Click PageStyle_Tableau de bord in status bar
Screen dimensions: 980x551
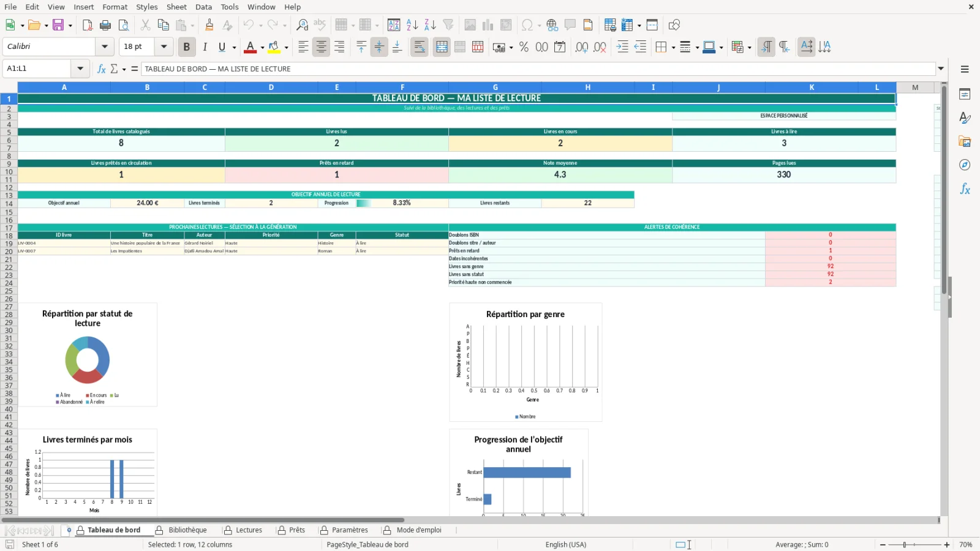coord(367,544)
